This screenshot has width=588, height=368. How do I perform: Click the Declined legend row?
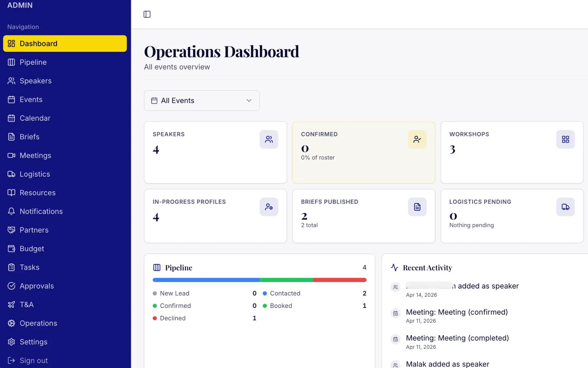tap(205, 318)
